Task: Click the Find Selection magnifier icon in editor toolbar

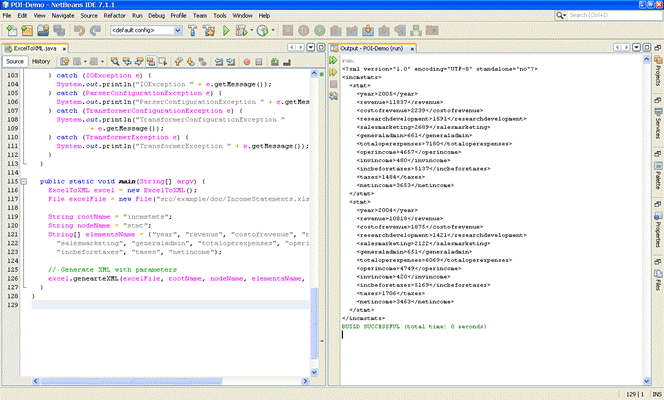Action: coord(115,62)
